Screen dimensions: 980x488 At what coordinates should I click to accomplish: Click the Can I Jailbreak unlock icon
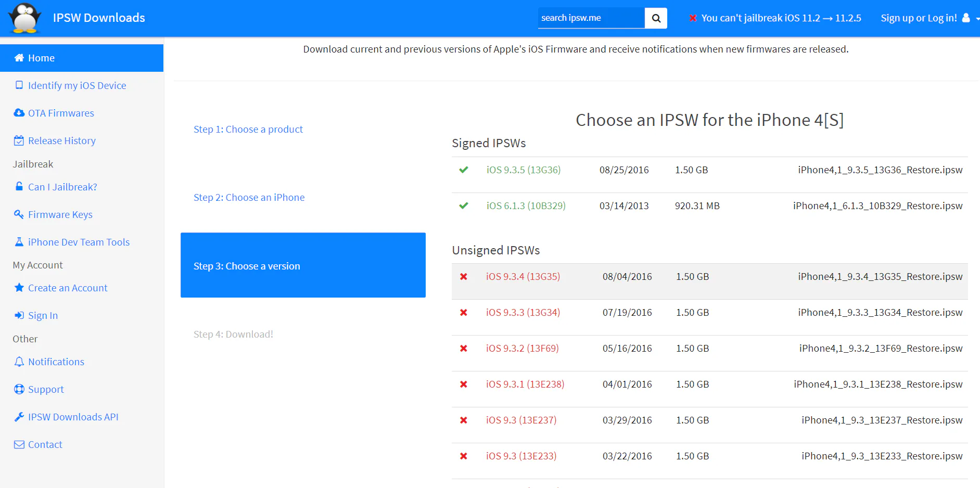pos(19,186)
